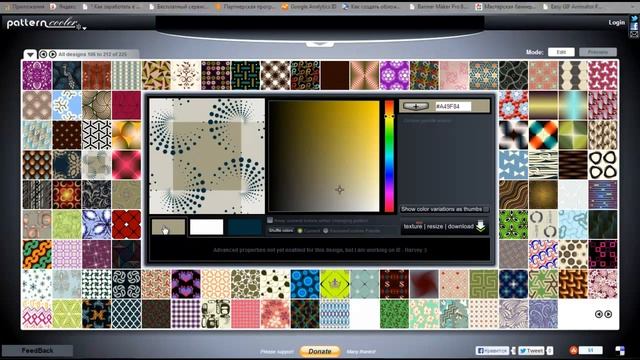Image resolution: width=640 pixels, height=360 pixels.
Task: Open the designs dropdown triangle above the grid
Action: pyautogui.click(x=30, y=54)
